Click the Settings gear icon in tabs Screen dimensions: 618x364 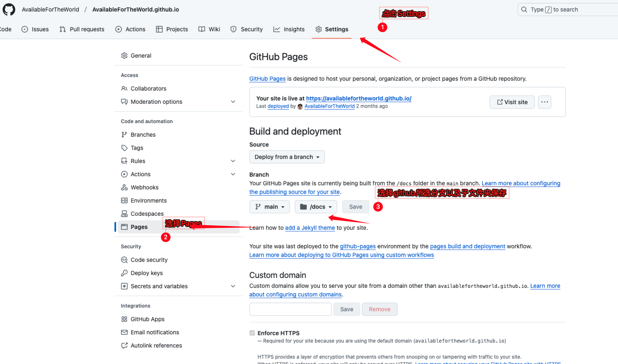pyautogui.click(x=319, y=29)
